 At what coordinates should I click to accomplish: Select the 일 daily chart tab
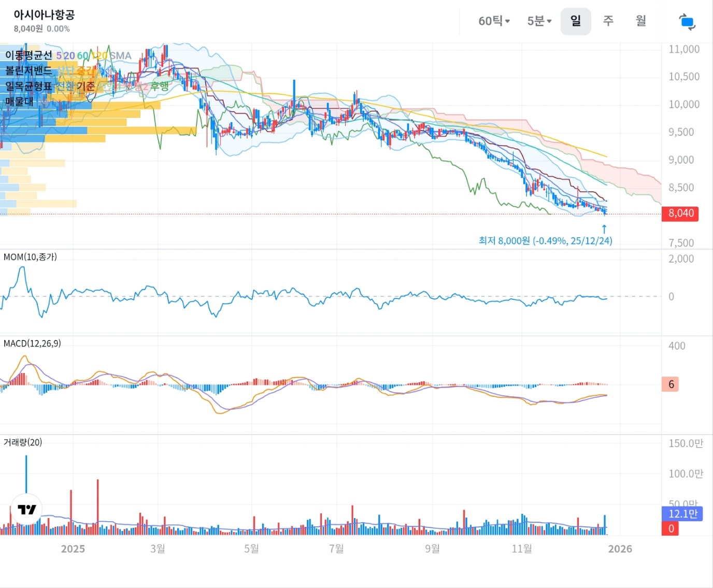pyautogui.click(x=575, y=21)
